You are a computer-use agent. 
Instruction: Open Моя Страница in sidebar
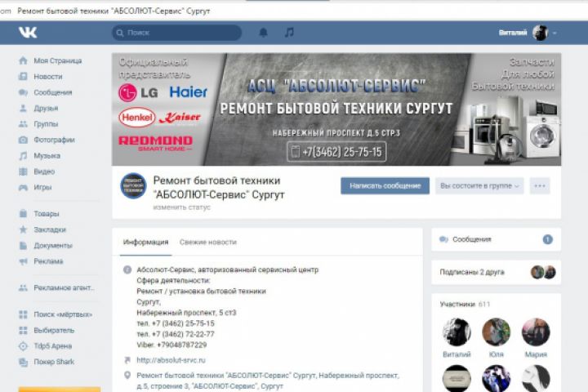(58, 60)
